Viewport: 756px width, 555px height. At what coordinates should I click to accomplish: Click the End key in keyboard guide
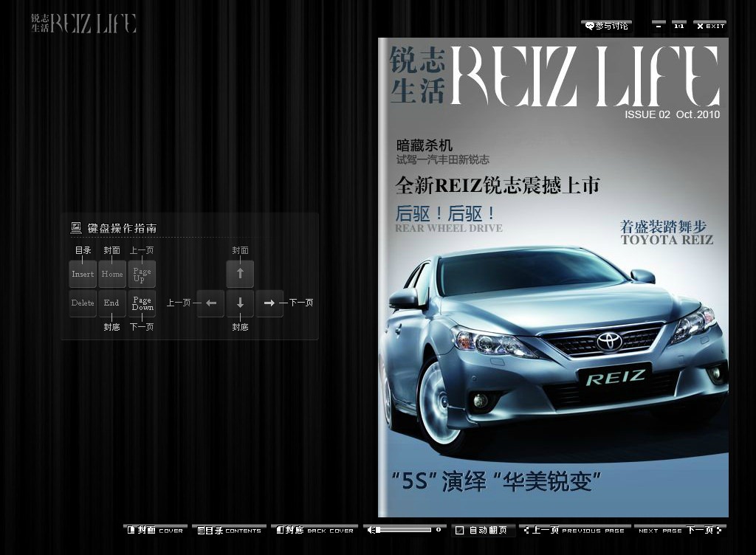pos(112,303)
